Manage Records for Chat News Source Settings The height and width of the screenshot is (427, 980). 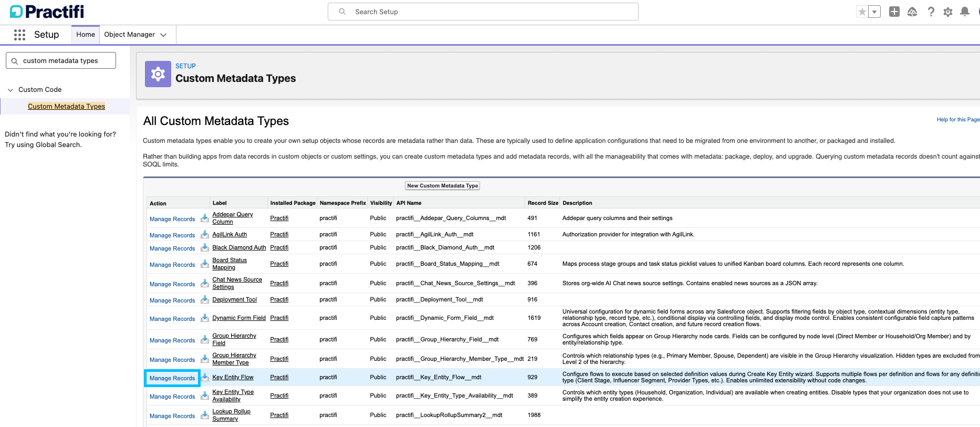coord(172,284)
